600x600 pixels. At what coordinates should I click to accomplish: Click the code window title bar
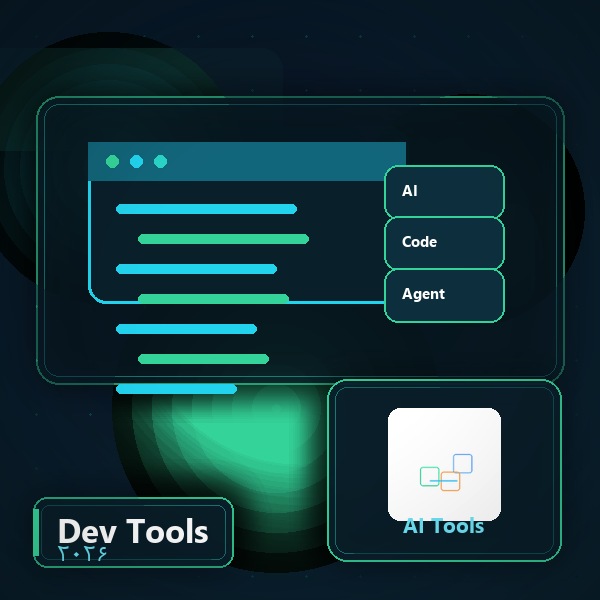click(x=247, y=161)
